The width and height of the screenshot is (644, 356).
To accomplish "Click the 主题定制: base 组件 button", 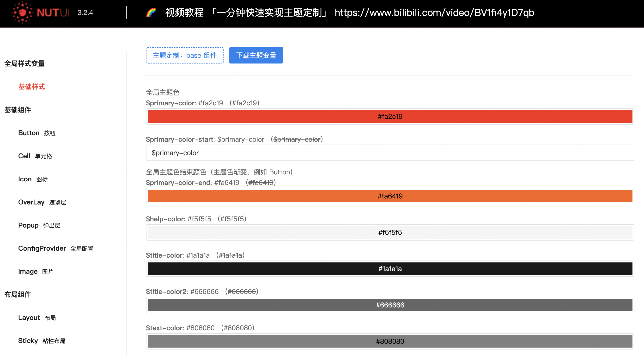I will point(184,55).
